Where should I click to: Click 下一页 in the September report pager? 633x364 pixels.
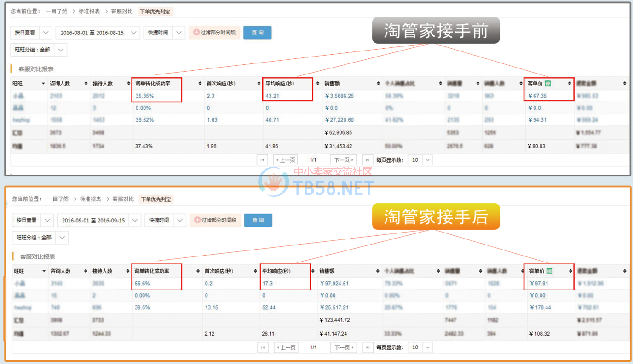(x=343, y=347)
